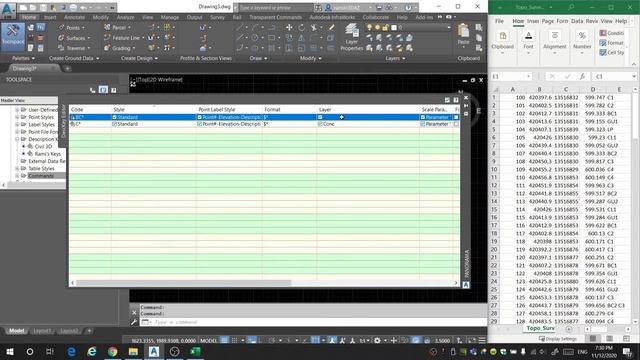Open the Survey ribbon tab
The width and height of the screenshot is (640, 360).
(x=217, y=17)
